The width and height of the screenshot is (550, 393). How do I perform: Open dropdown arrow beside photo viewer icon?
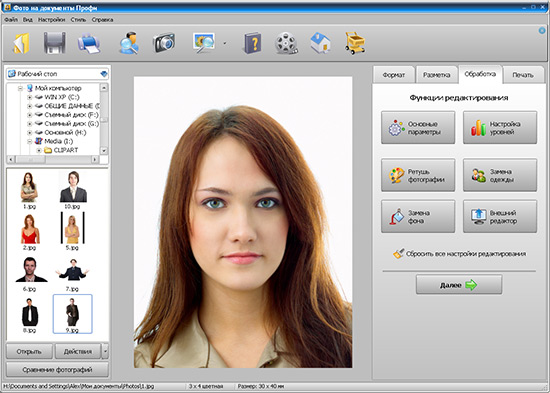[x=224, y=44]
